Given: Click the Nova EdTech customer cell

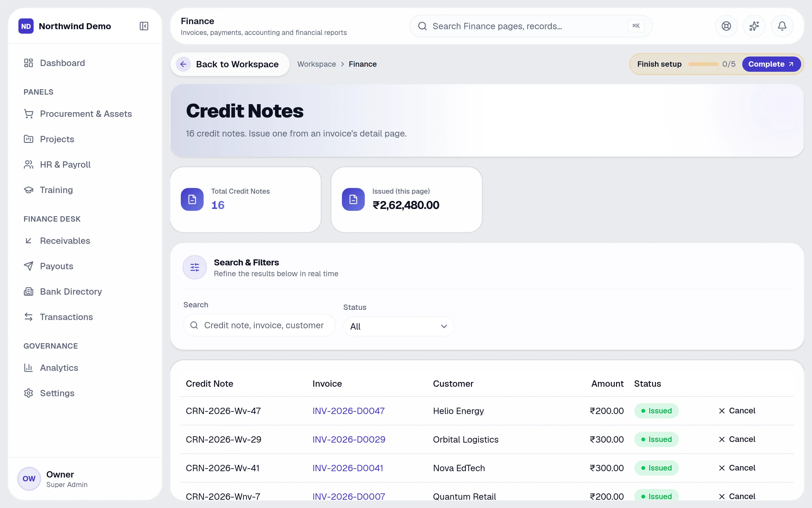Looking at the screenshot, I should [459, 468].
